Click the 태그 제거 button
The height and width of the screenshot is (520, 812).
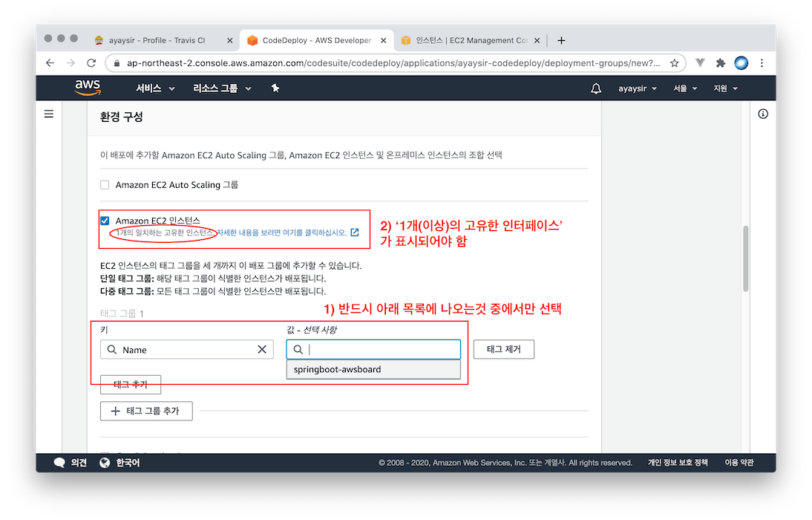[503, 349]
